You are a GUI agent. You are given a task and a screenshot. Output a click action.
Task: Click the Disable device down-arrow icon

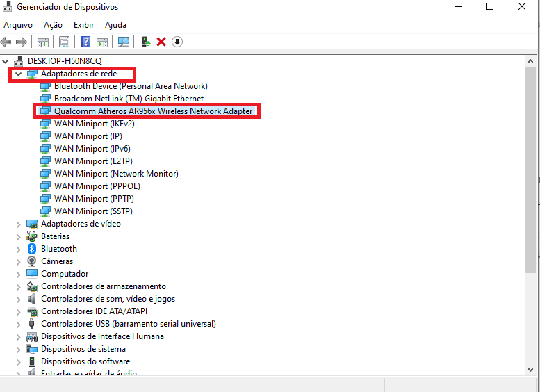[x=177, y=42]
